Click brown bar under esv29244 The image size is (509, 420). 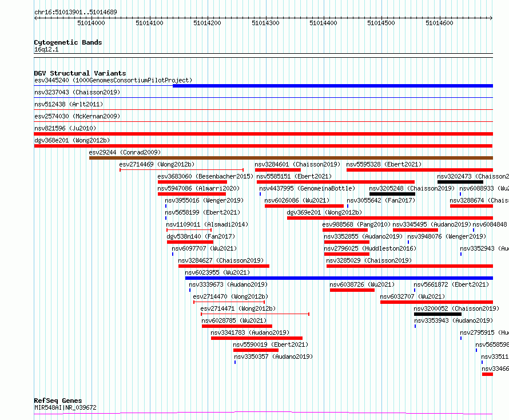291,158
